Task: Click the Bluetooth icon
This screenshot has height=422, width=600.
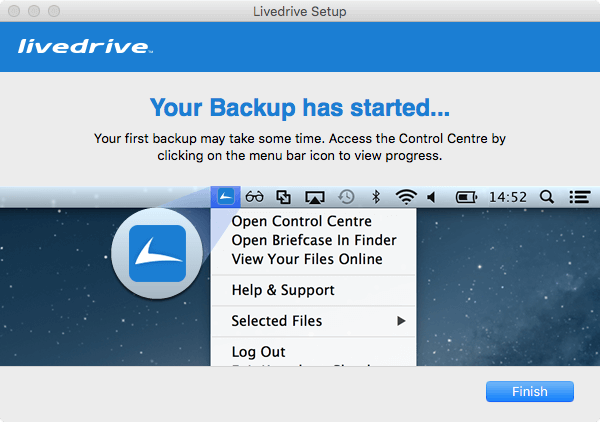Action: [x=376, y=197]
